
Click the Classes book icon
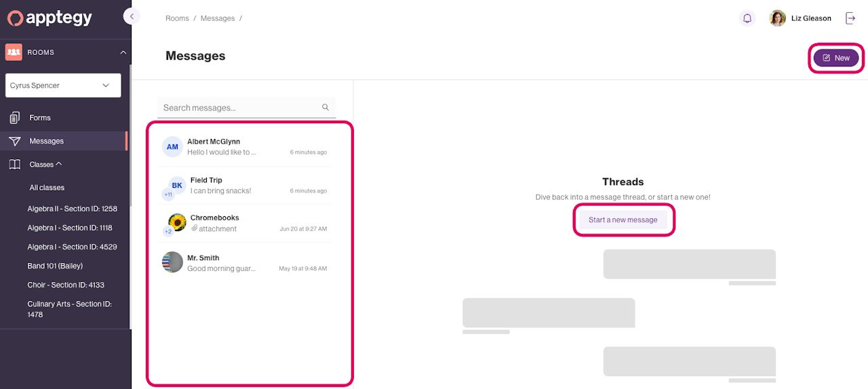coord(15,164)
